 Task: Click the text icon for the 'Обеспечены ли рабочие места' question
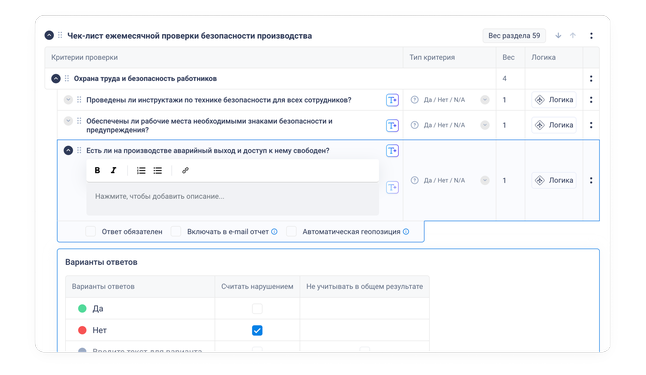(x=392, y=125)
